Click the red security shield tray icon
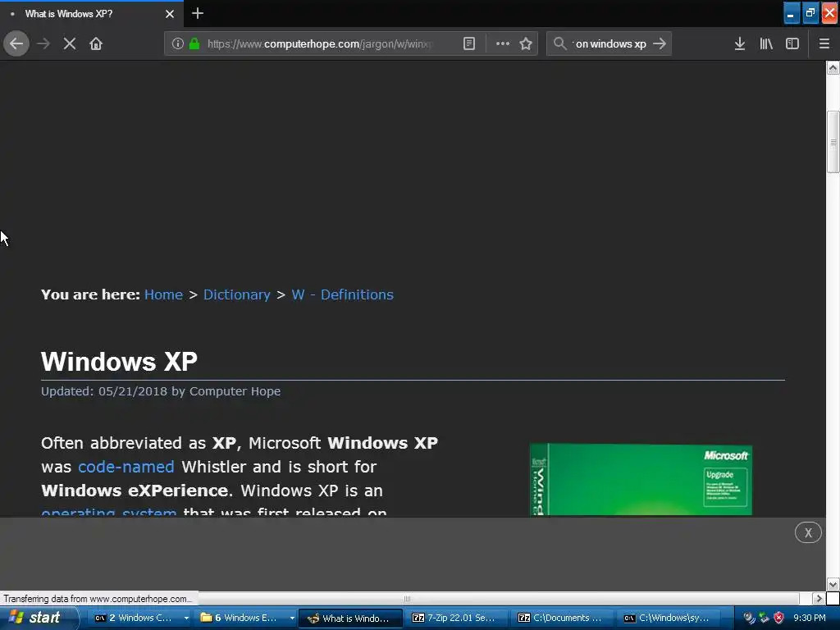Image resolution: width=840 pixels, height=630 pixels. pyautogui.click(x=778, y=618)
